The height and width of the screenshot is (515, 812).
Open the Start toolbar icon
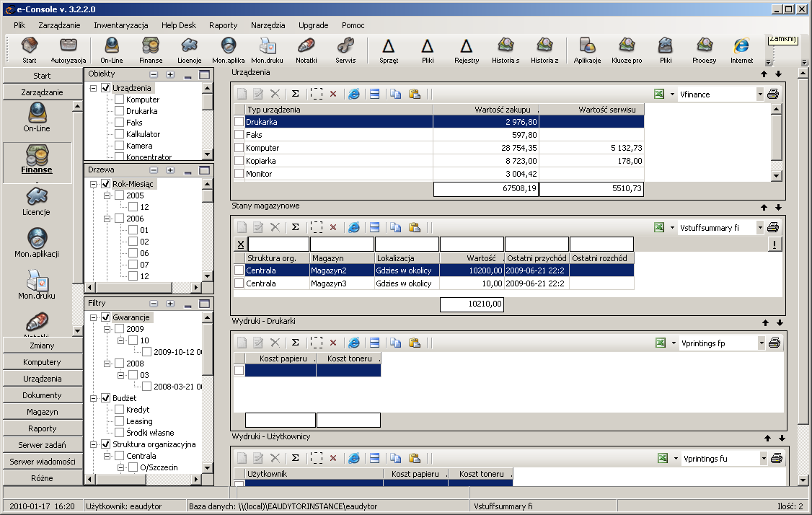(30, 50)
